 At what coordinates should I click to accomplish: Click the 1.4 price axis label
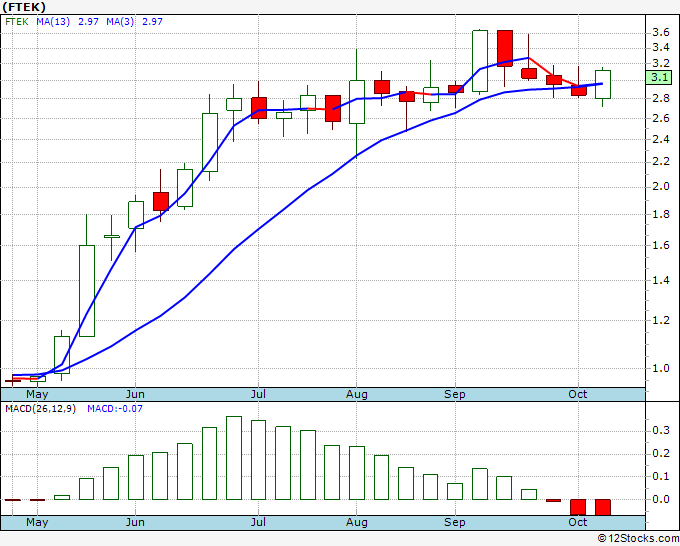click(x=660, y=281)
